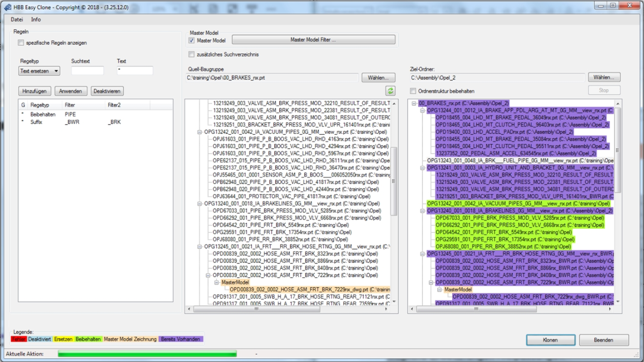Collapse OPG13240 IA_BRAKELINES node in source tree

pos(200,204)
